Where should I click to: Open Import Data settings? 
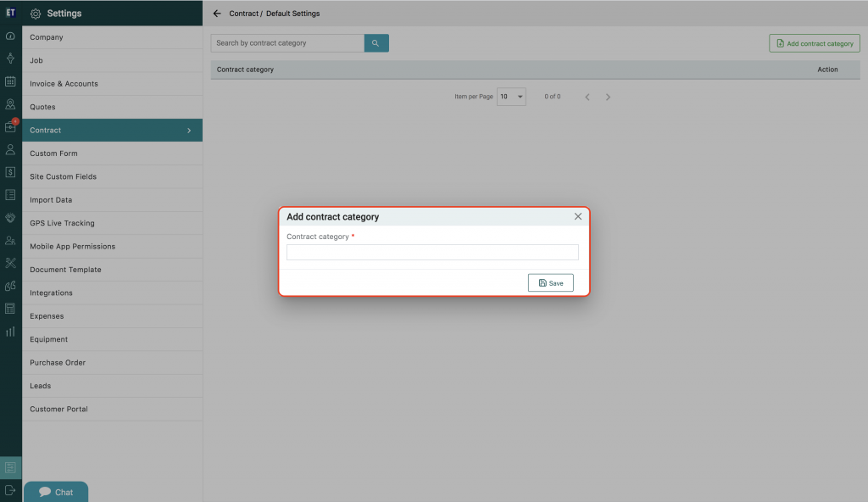(113, 200)
